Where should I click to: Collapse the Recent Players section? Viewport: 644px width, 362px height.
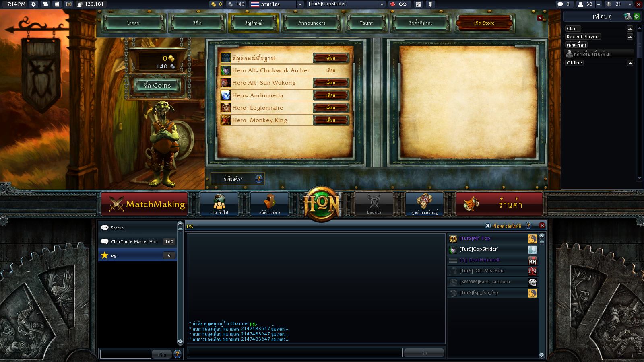(x=630, y=37)
